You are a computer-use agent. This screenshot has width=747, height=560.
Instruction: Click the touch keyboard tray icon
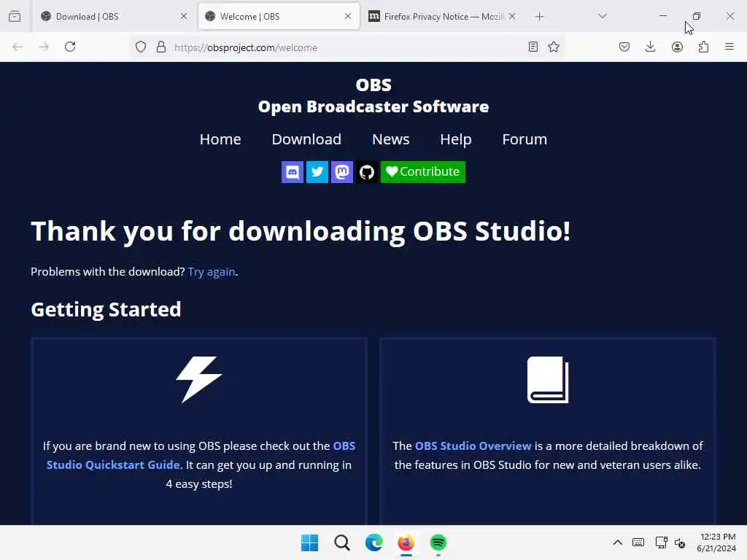click(x=638, y=542)
